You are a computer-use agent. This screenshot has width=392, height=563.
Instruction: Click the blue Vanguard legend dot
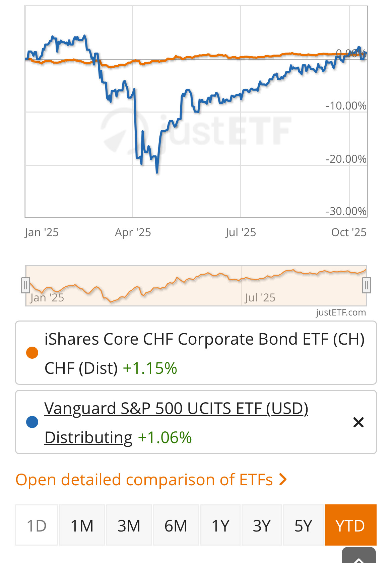[x=32, y=422]
